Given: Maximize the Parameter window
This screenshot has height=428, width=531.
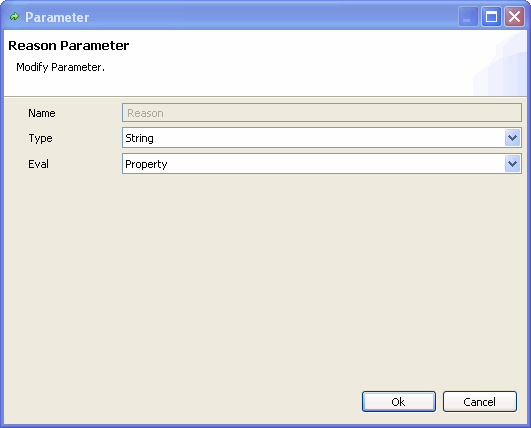Looking at the screenshot, I should [x=491, y=16].
